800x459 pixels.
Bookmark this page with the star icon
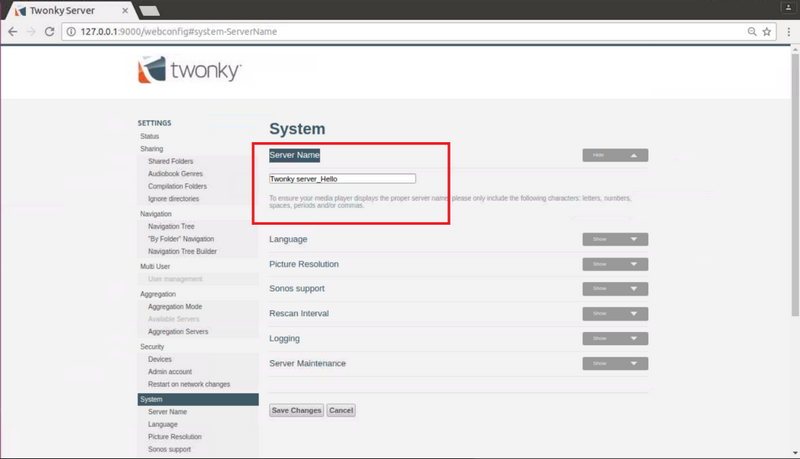click(x=766, y=32)
